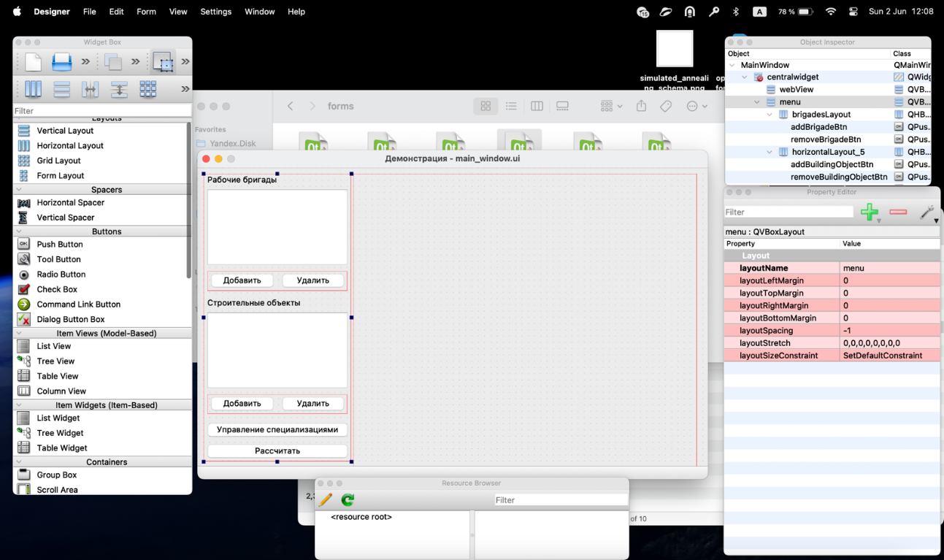Click the pencil Edit Resources icon
944x560 pixels.
pos(325,500)
